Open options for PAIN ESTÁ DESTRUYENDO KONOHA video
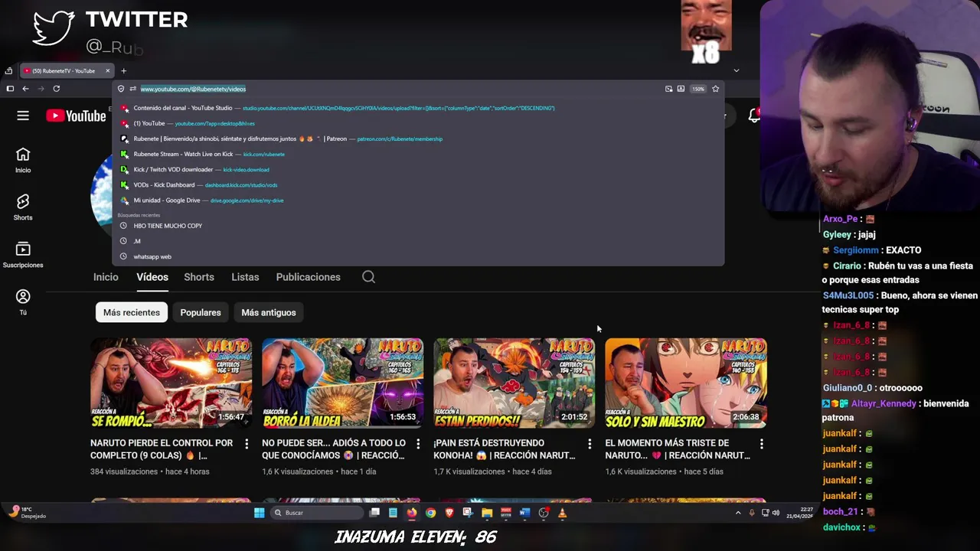Image resolution: width=980 pixels, height=551 pixels. point(590,444)
